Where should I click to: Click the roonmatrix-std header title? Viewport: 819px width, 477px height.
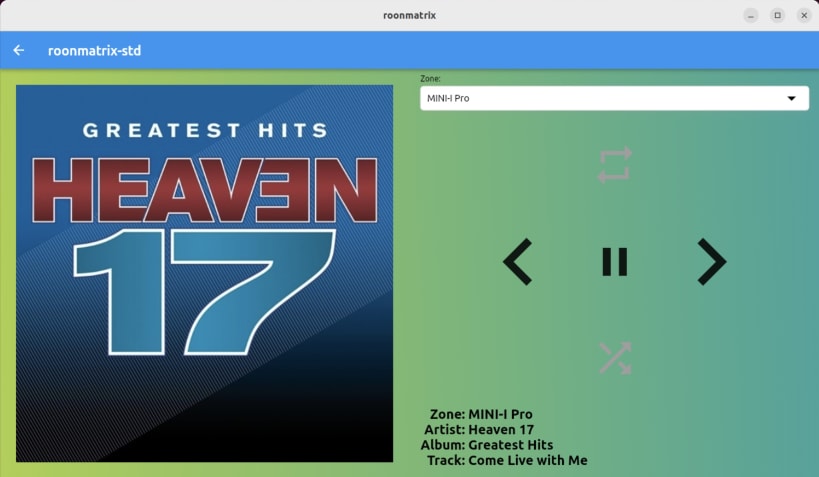click(x=95, y=51)
